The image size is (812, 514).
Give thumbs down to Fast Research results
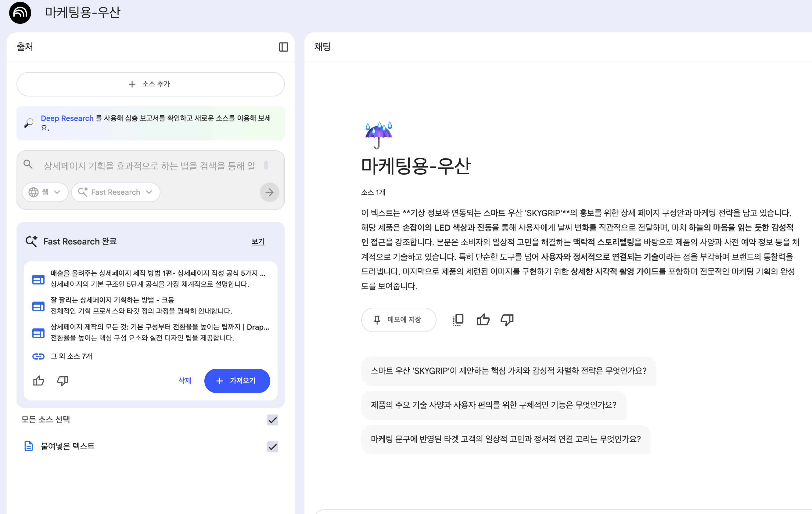pos(62,381)
